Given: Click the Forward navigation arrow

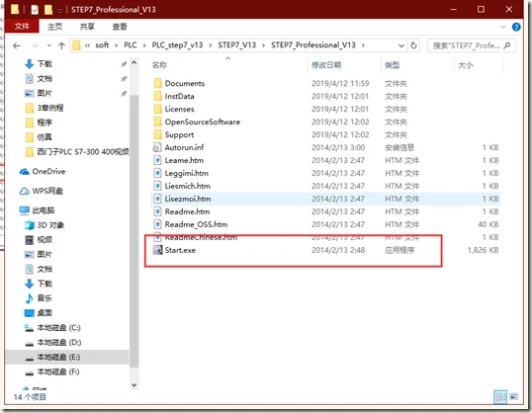Looking at the screenshot, I should pos(35,45).
